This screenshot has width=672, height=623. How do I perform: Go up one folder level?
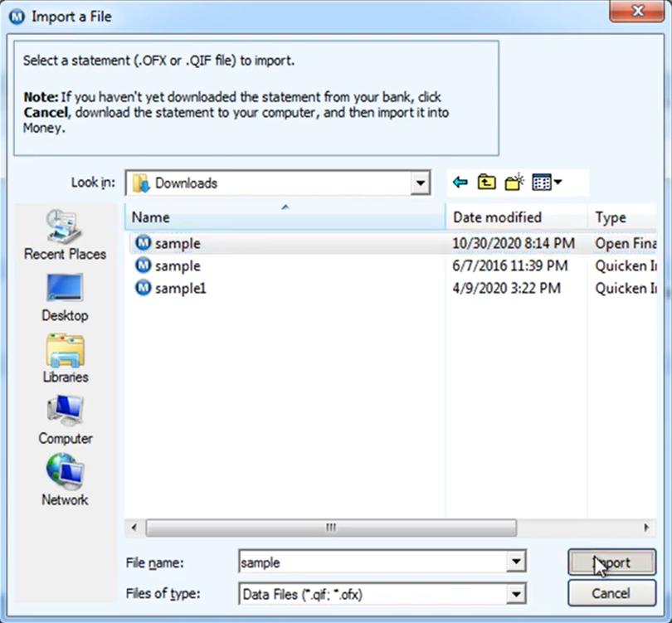click(486, 183)
